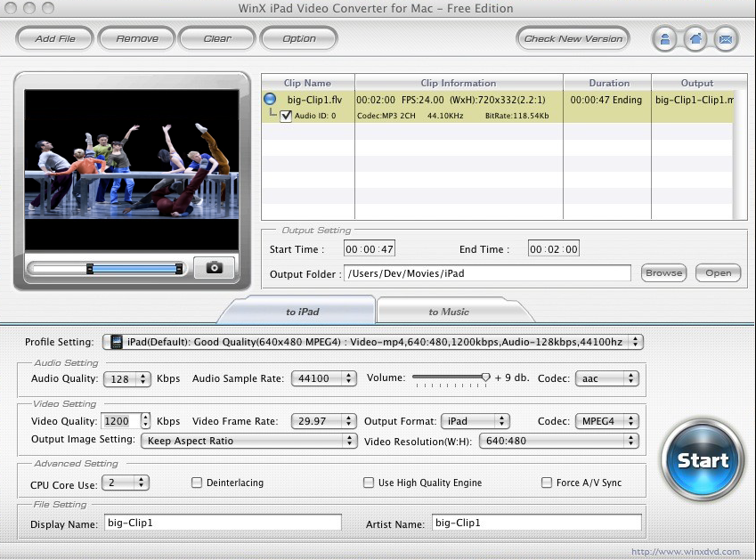756x560 pixels.
Task: Click the Remove button
Action: coord(137,38)
